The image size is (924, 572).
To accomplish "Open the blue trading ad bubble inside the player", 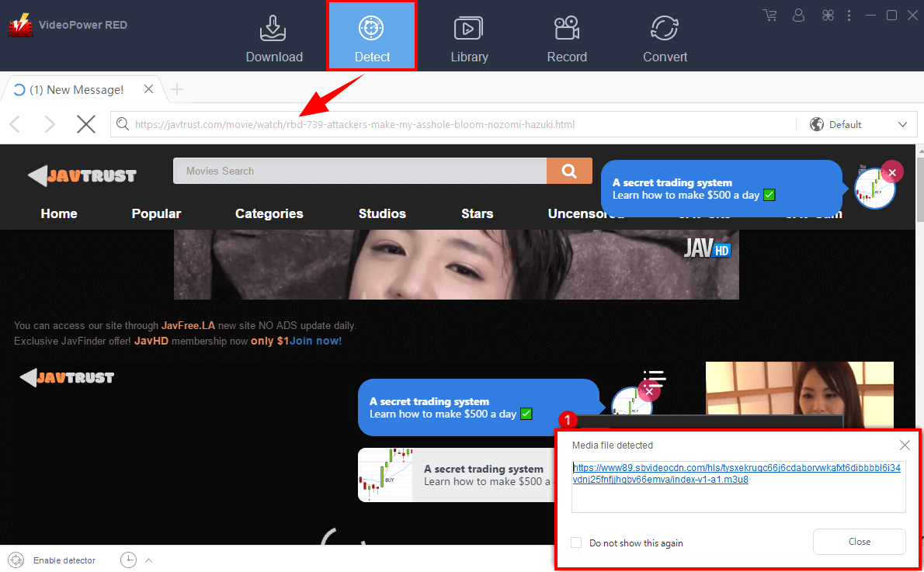I will [478, 407].
